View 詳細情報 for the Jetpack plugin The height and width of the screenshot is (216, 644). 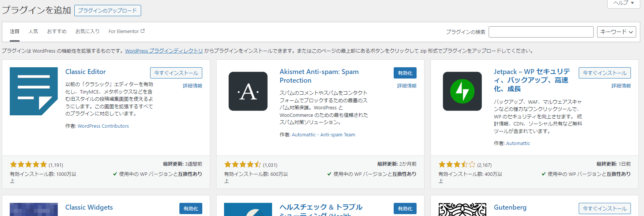tap(621, 86)
